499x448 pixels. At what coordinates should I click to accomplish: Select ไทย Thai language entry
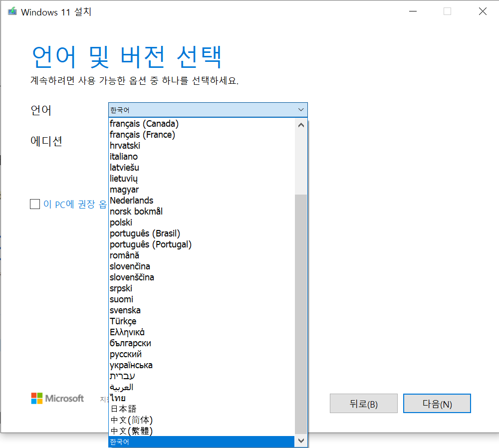(202, 398)
